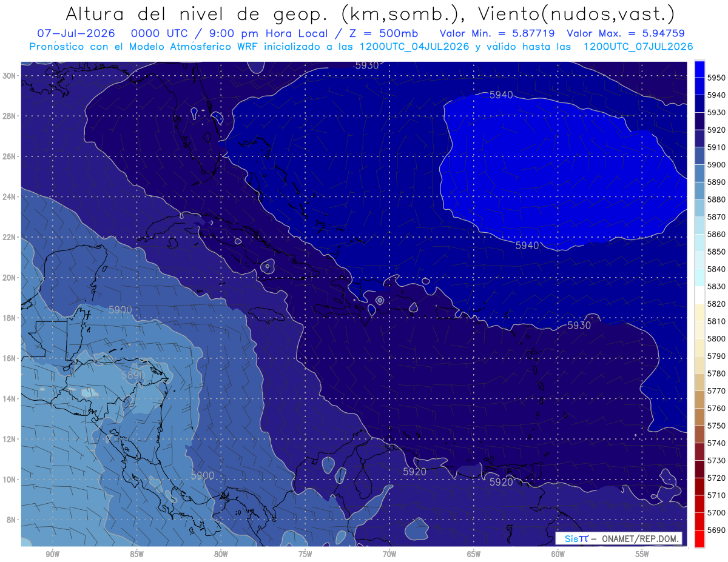728x562 pixels.
Task: Click the 5870 colorbar legend value
Action: coord(716,217)
